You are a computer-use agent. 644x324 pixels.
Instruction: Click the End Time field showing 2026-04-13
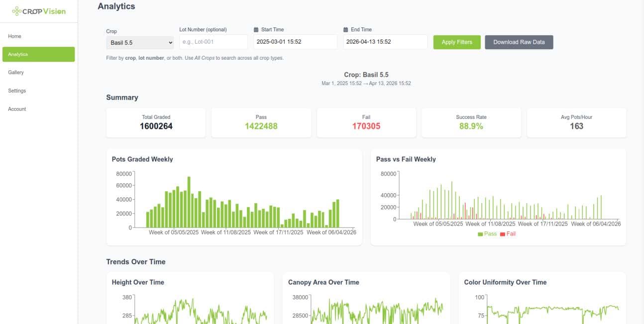pyautogui.click(x=385, y=42)
